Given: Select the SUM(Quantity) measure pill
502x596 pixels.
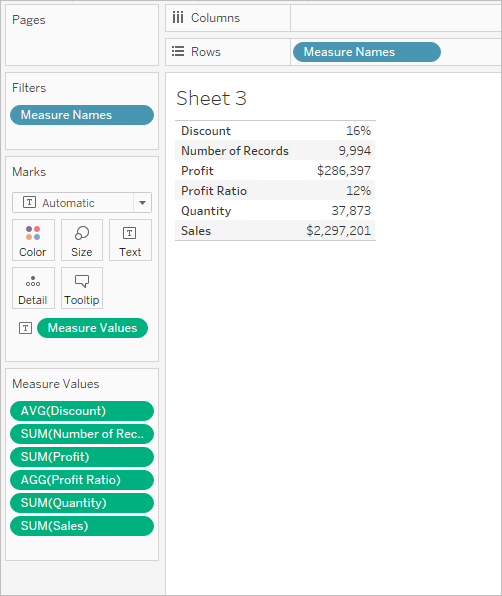Looking at the screenshot, I should click(x=82, y=503).
